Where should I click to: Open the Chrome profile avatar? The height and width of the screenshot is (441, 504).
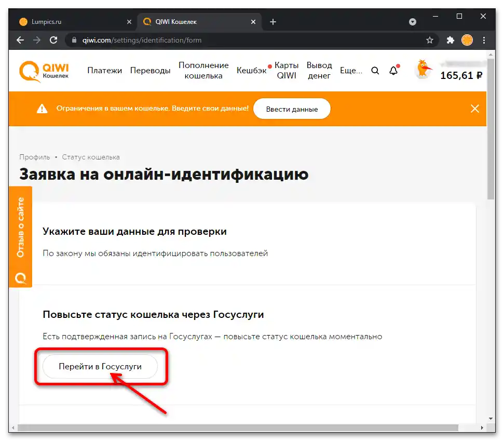467,40
